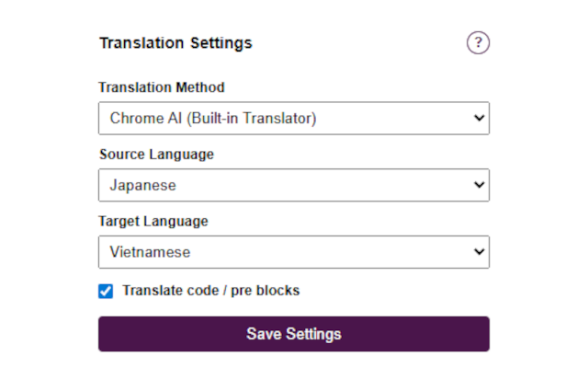
Task: Click the Target Language field label
Action: point(153,222)
